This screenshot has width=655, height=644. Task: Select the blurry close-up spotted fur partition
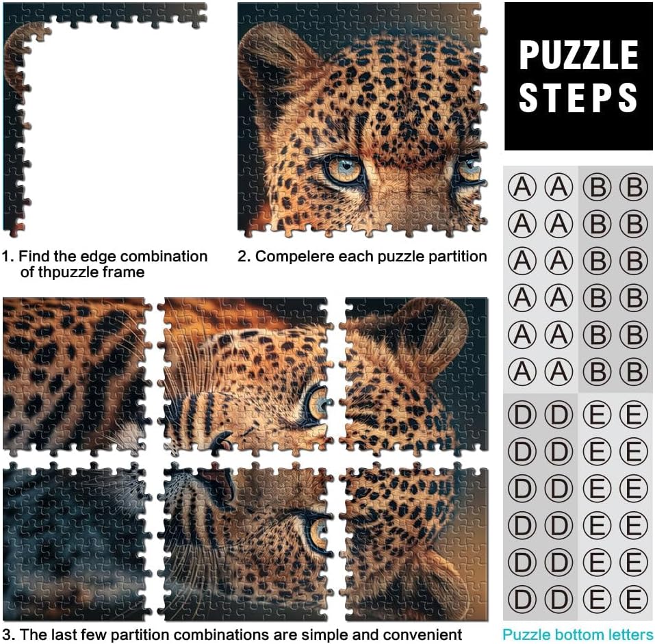[x=77, y=376]
